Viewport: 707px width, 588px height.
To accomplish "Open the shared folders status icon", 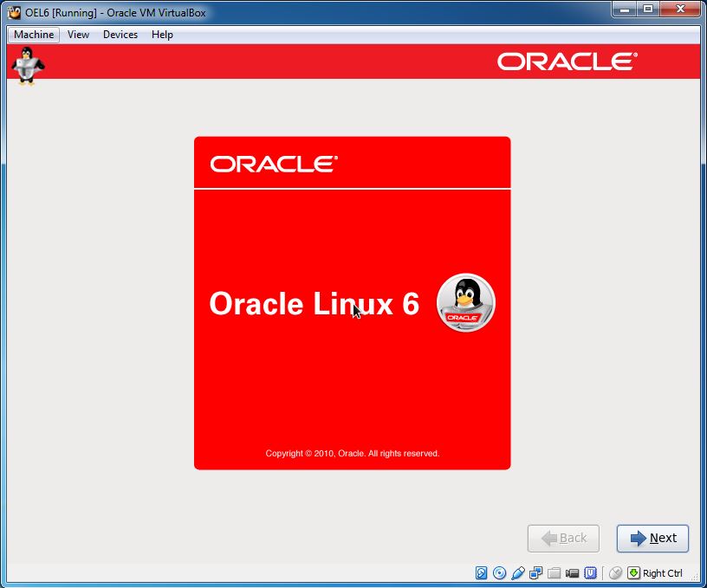I will click(554, 572).
